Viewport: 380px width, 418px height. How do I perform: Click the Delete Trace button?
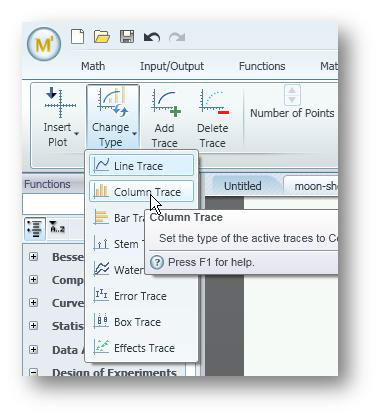coord(213,118)
